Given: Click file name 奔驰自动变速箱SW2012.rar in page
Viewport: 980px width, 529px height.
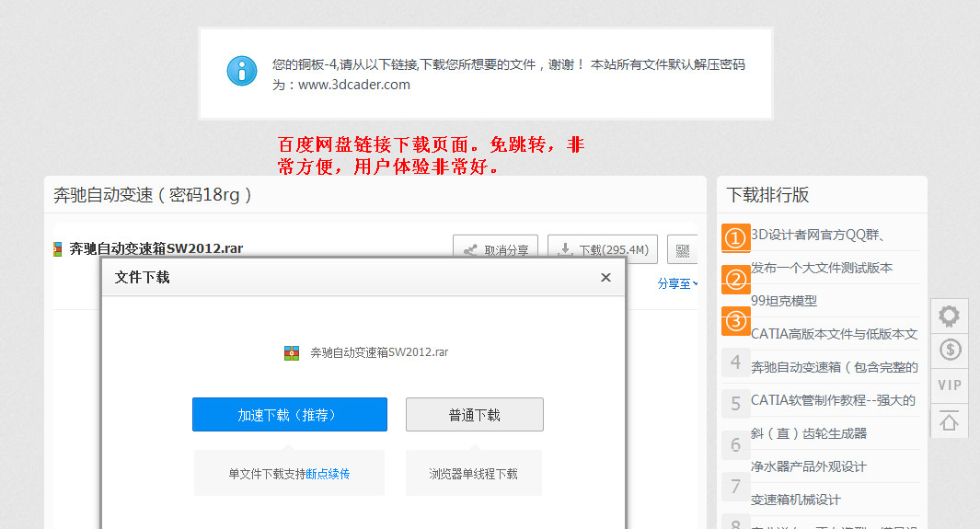Looking at the screenshot, I should click(156, 248).
